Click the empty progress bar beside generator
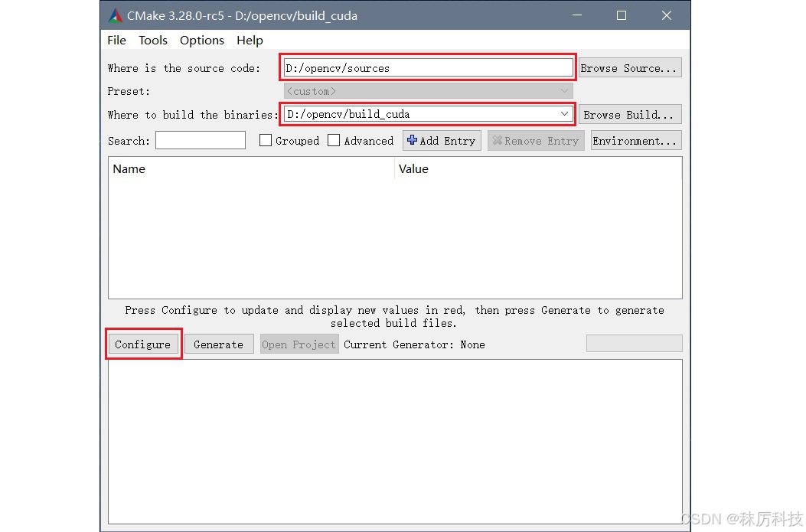The height and width of the screenshot is (532, 806). [x=635, y=344]
